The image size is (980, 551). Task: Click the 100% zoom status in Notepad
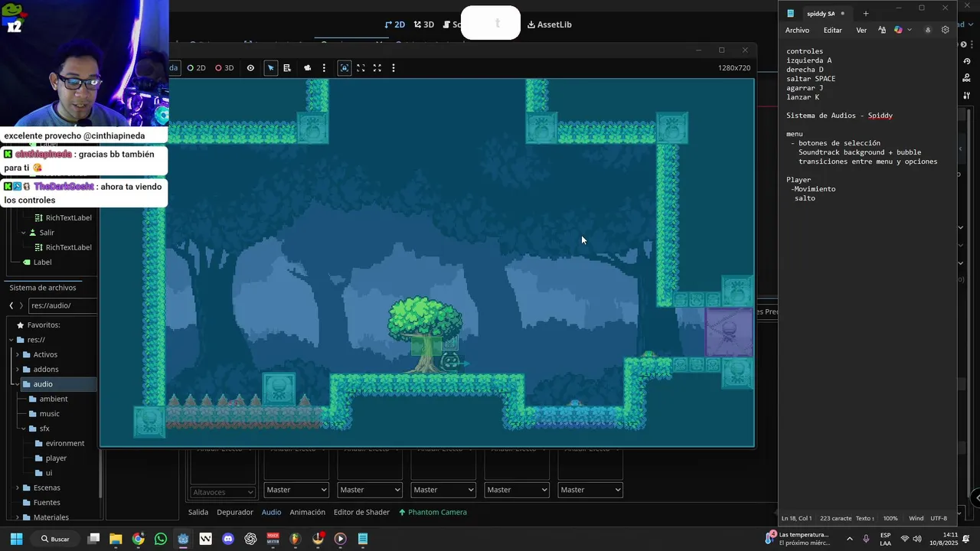tap(890, 518)
